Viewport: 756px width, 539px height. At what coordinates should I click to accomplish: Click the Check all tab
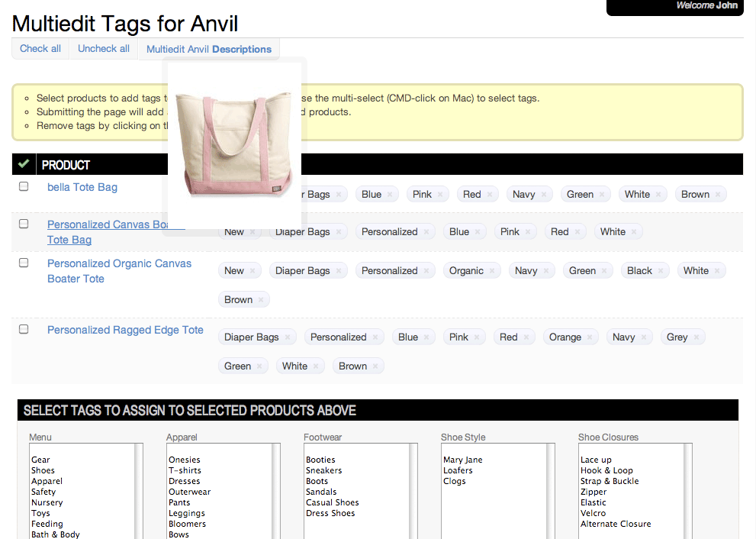[40, 49]
